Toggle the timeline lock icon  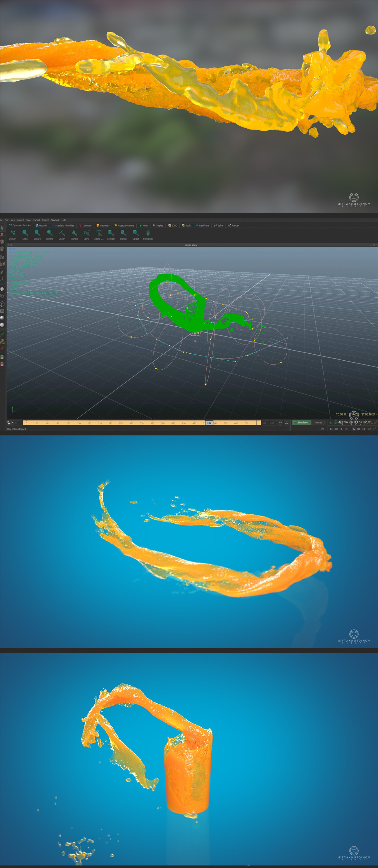tap(9, 423)
